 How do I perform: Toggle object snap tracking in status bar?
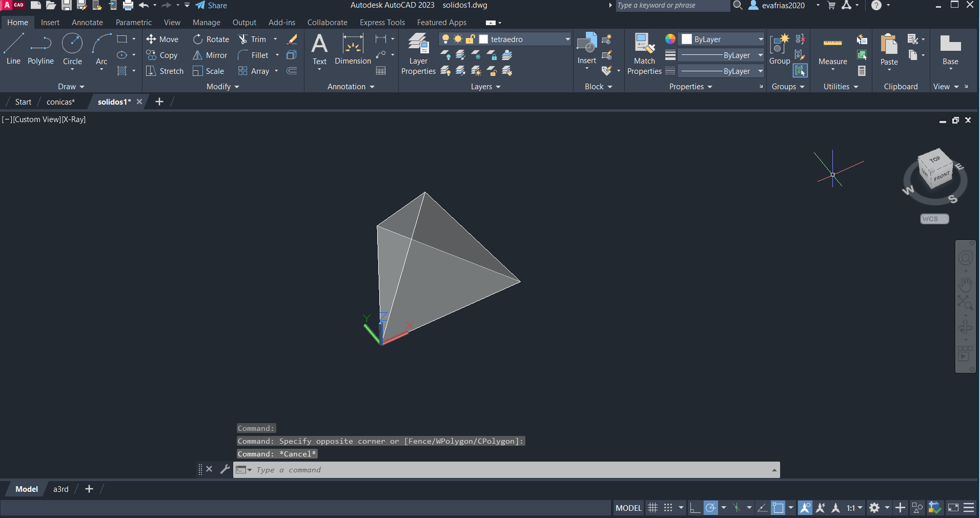point(762,508)
